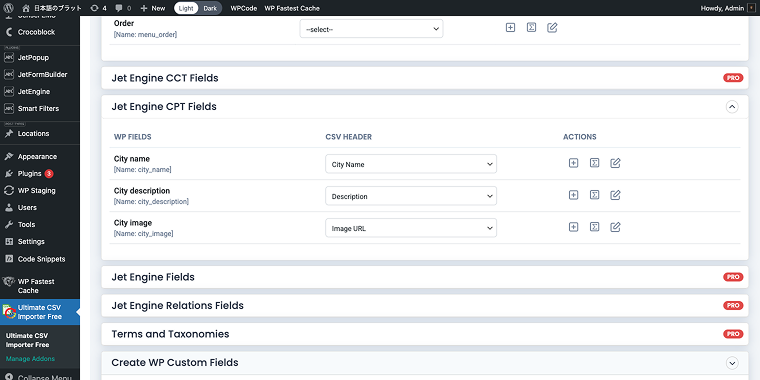760x380 pixels.
Task: Click the WP Fastest Cache cheetah icon
Action: point(9,282)
